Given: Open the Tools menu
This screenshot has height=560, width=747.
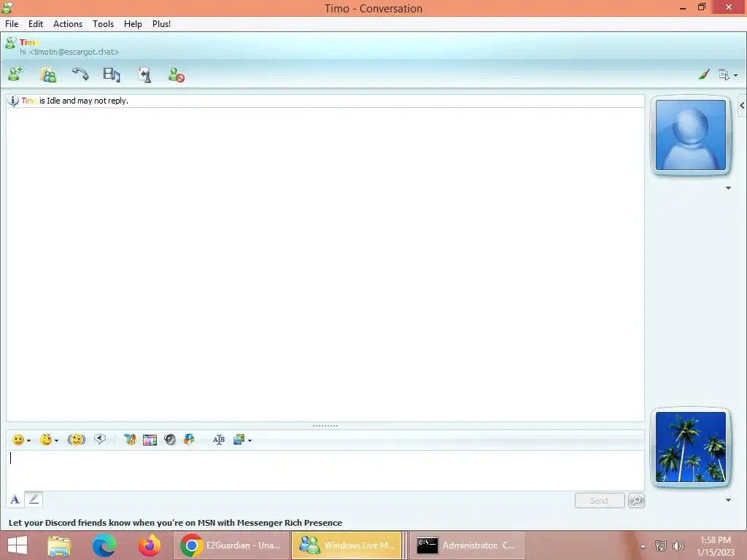Looking at the screenshot, I should click(x=103, y=24).
